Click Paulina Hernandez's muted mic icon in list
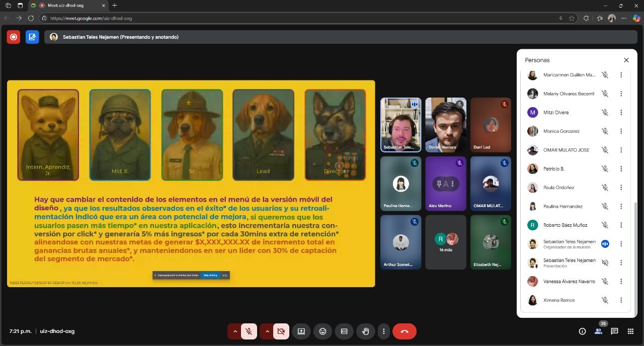 coord(605,206)
